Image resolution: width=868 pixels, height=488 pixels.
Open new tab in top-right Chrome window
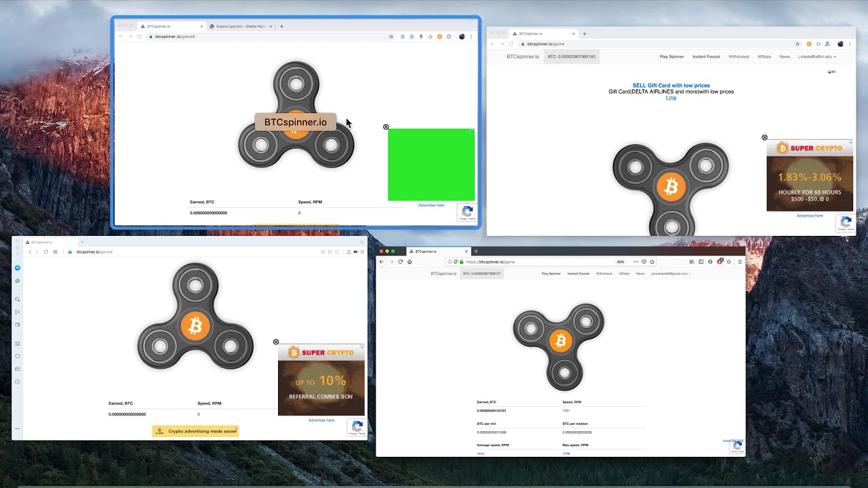pos(585,33)
